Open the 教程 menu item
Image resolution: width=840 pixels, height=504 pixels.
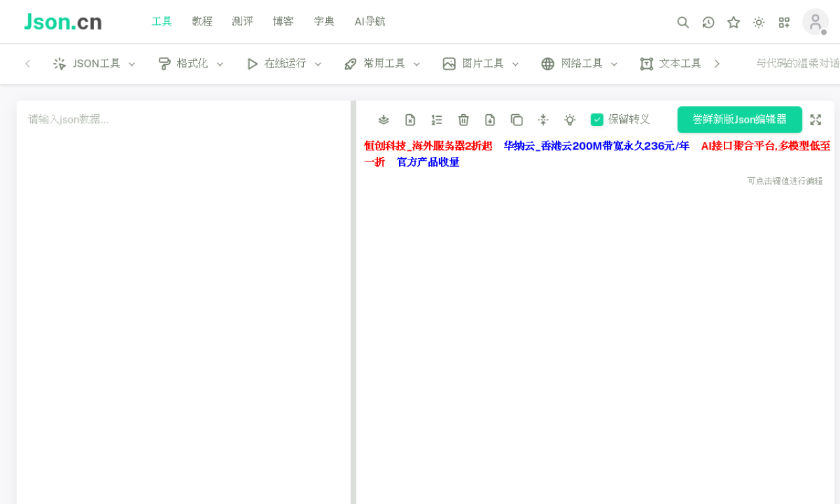[202, 21]
